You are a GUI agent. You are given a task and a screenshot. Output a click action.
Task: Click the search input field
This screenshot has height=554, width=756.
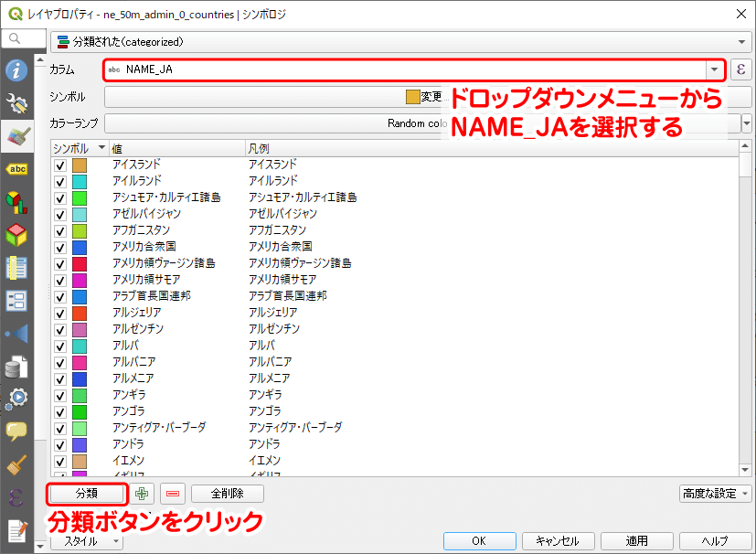24,38
